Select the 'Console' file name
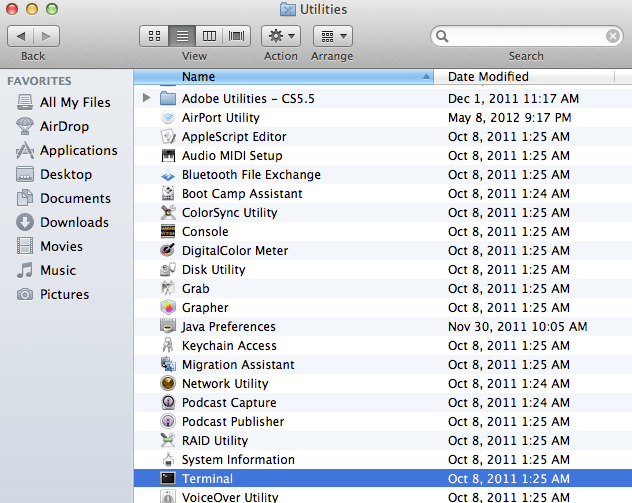The image size is (632, 503). click(x=205, y=231)
